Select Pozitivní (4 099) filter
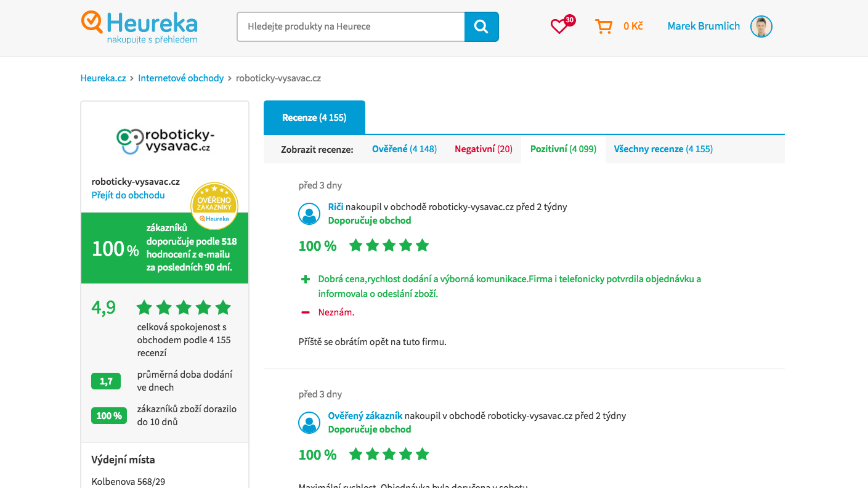Image resolution: width=868 pixels, height=488 pixels. (563, 149)
